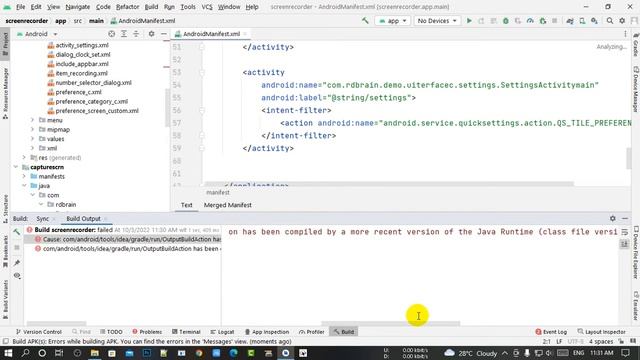Click Expand All icon in Project panel
Image resolution: width=640 pixels, height=360 pixels.
(x=124, y=34)
